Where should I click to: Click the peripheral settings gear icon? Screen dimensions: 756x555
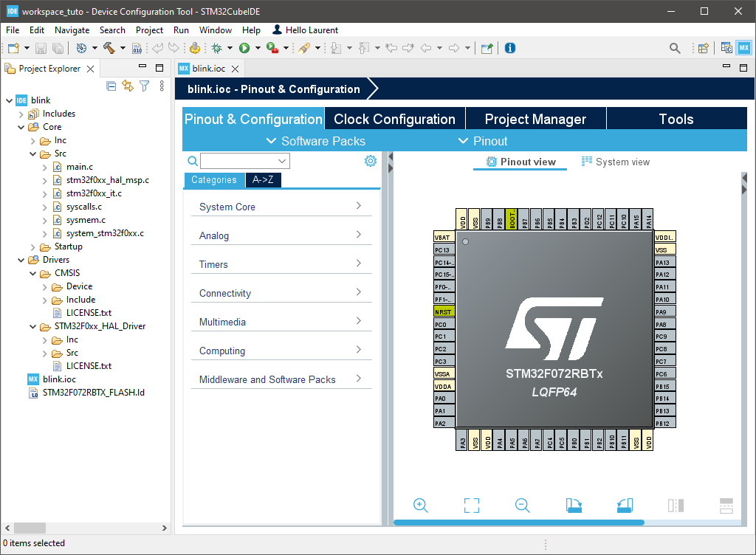(x=371, y=161)
